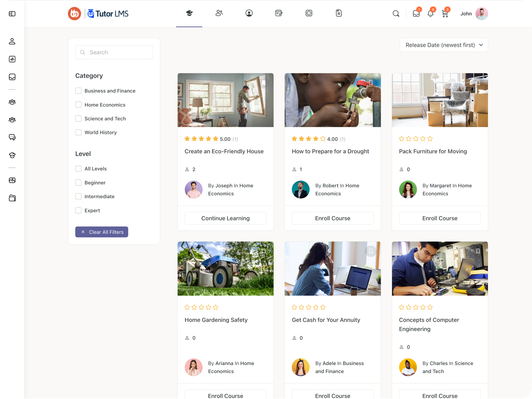Image resolution: width=532 pixels, height=399 pixels.
Task: Bookmark the Home Gardening Safety course
Action: (x=264, y=251)
